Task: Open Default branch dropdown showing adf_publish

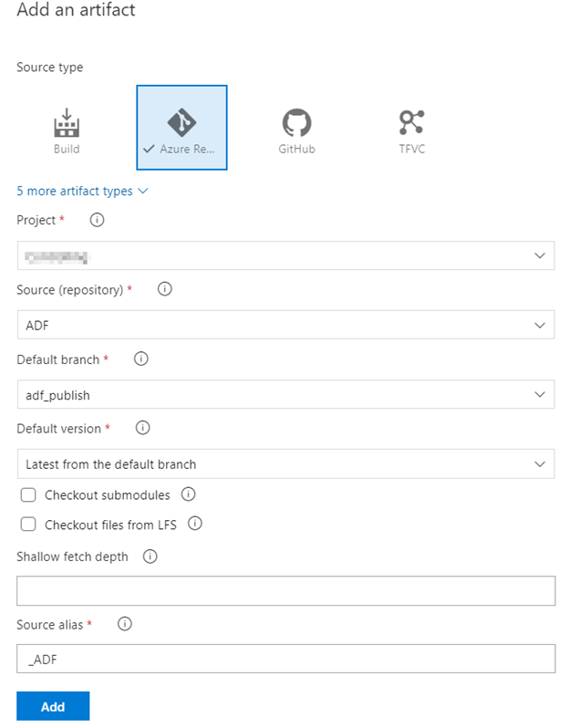Action: pyautogui.click(x=285, y=394)
